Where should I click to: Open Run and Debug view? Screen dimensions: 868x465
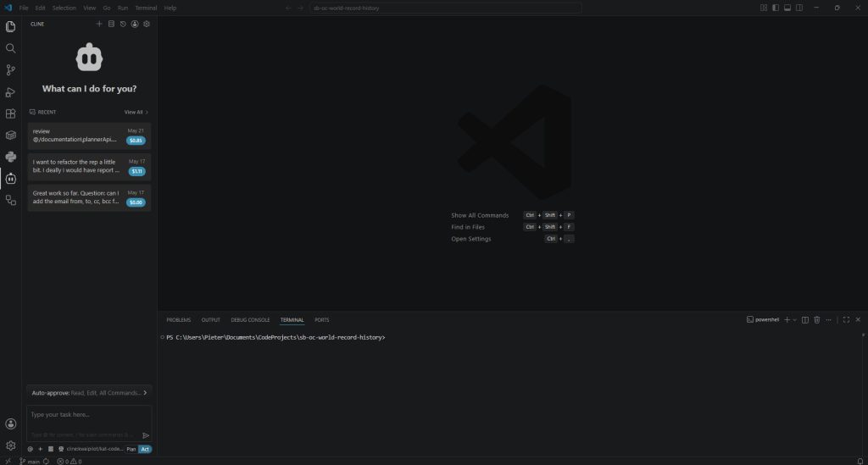[x=10, y=91]
